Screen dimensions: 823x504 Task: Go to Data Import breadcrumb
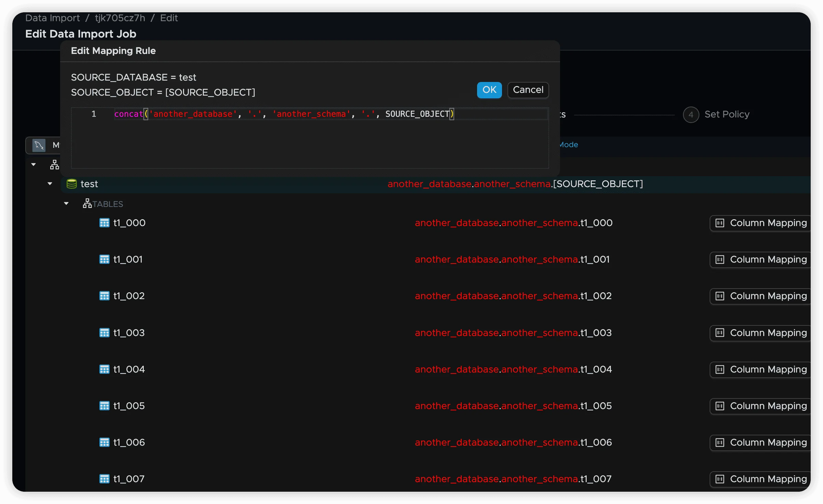click(x=53, y=18)
